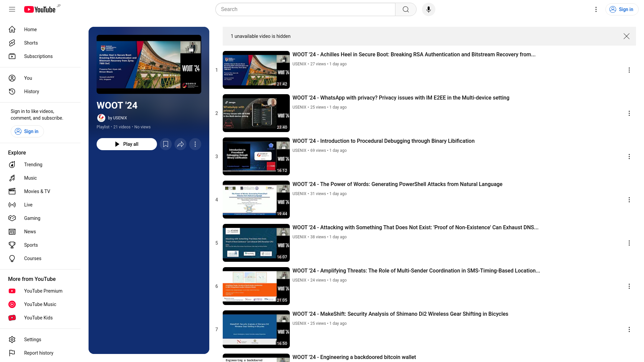
Task: Click thumbnail of Procedural Debugging video
Action: pyautogui.click(x=256, y=156)
